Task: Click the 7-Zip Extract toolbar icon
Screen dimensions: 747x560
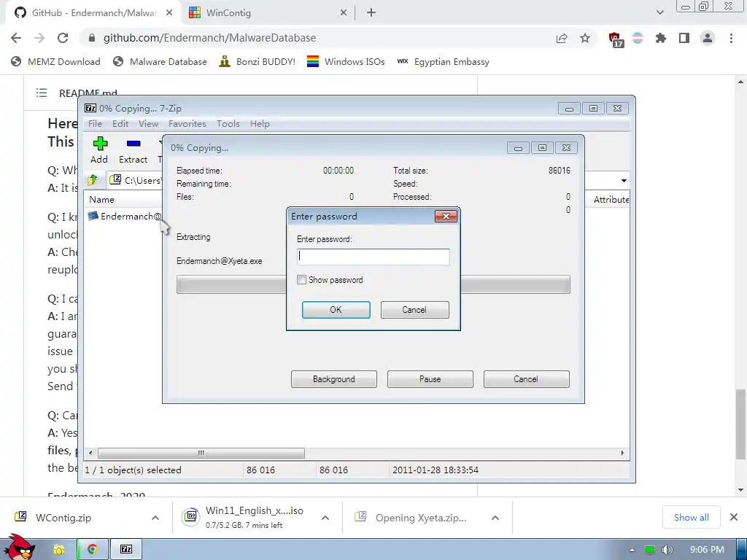Action: pyautogui.click(x=133, y=144)
